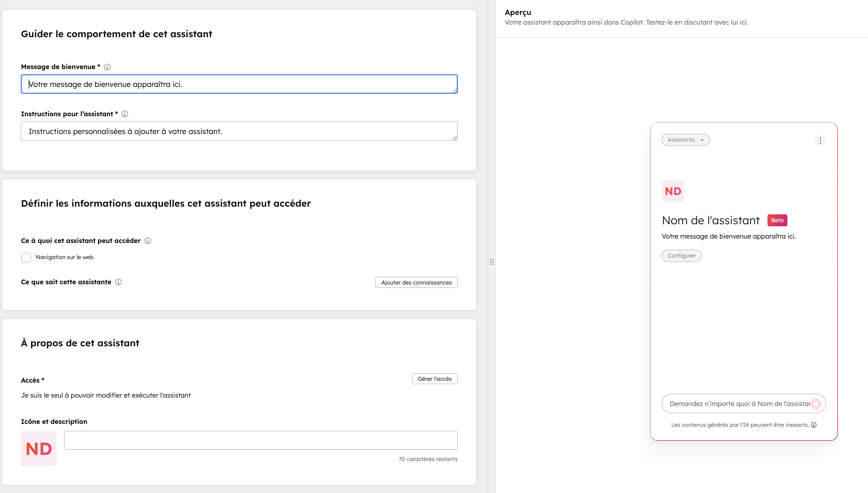Enable Navigation sur le web checkbox
868x493 pixels.
26,257
